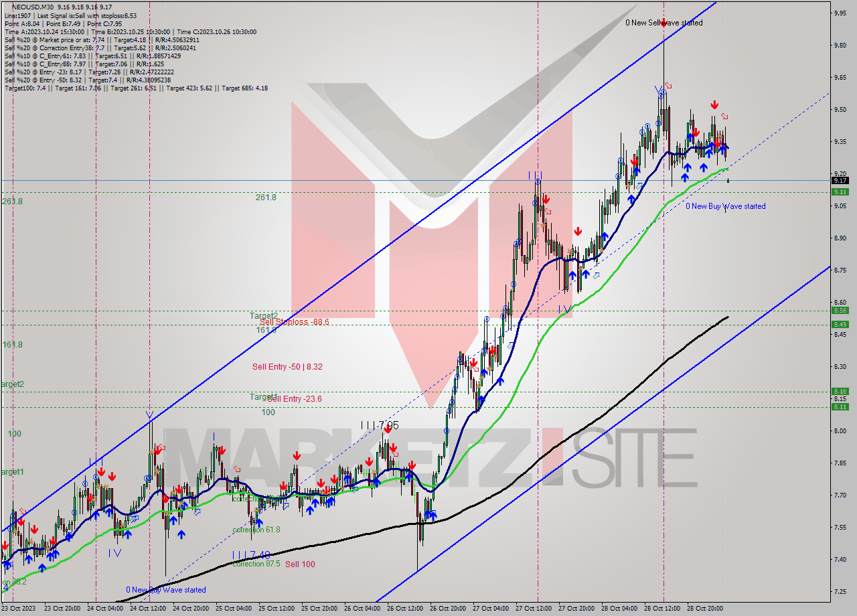The height and width of the screenshot is (616, 857).
Task: Select the 'Sell Entry -23.6' label
Action: click(295, 399)
